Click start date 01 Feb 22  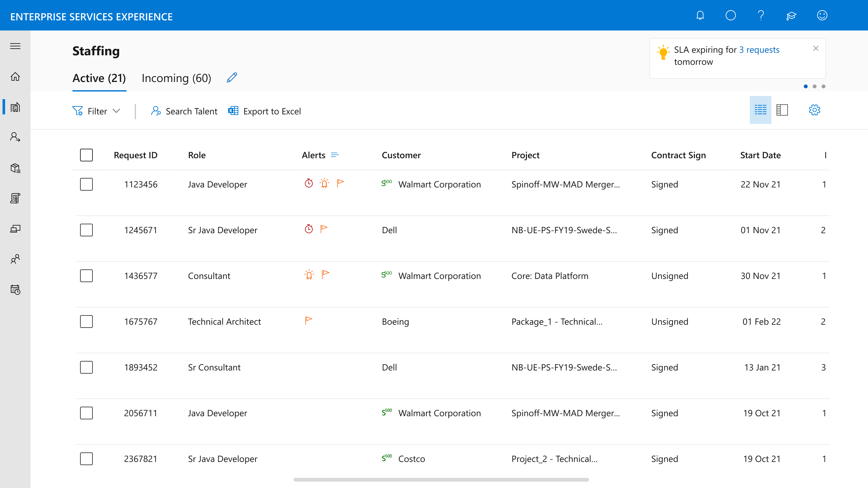pos(761,322)
